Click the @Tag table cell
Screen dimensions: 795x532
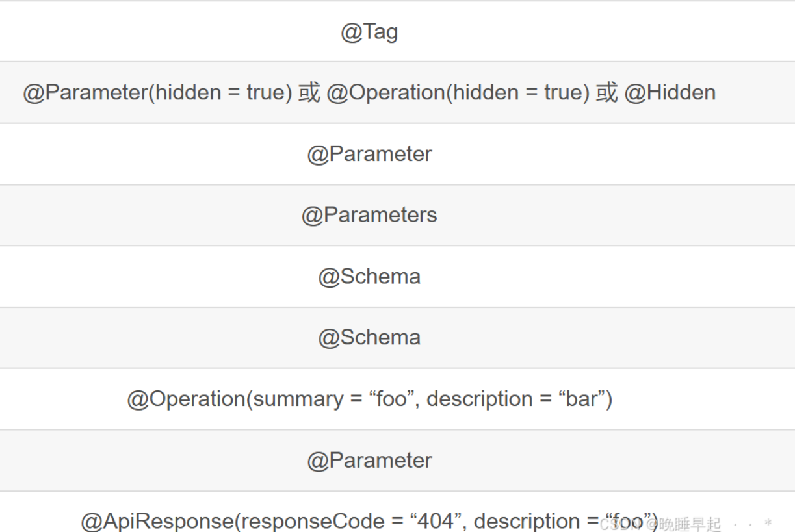pos(369,32)
